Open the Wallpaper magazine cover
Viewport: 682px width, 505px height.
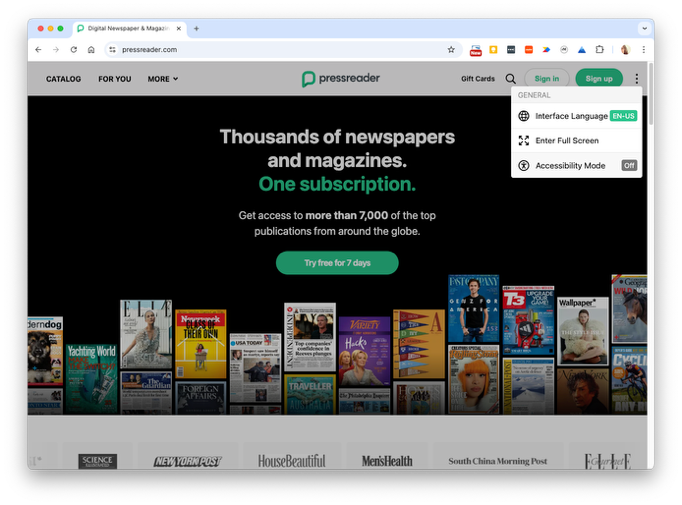pos(583,331)
